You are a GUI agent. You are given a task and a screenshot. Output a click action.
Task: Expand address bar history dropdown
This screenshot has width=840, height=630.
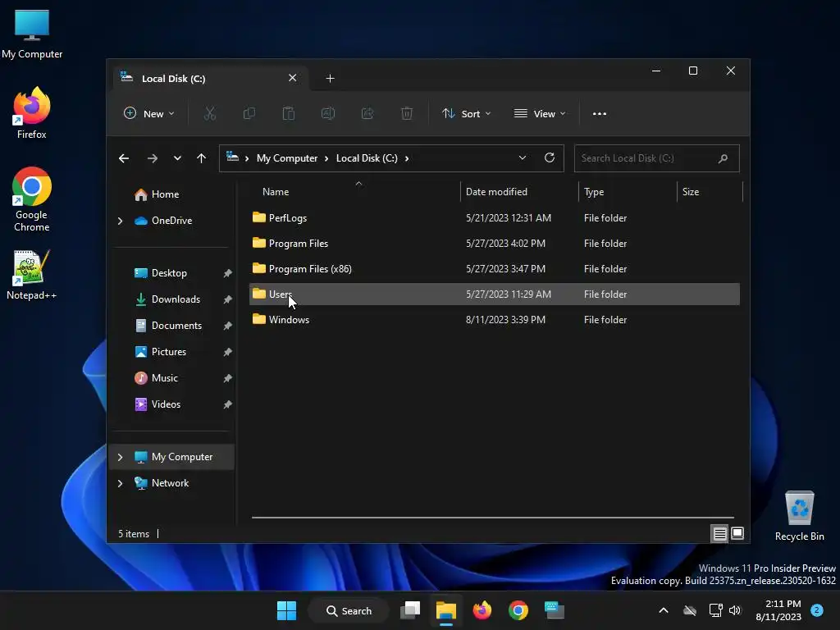[523, 157]
